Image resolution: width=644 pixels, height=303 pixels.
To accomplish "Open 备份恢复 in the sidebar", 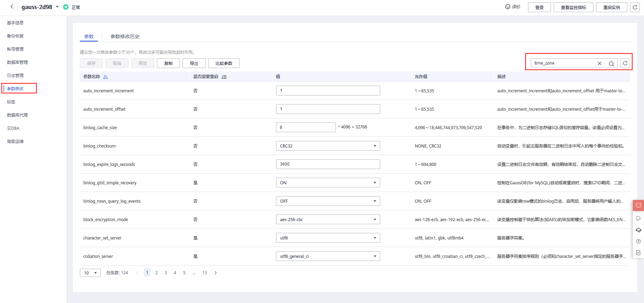I will click(15, 36).
